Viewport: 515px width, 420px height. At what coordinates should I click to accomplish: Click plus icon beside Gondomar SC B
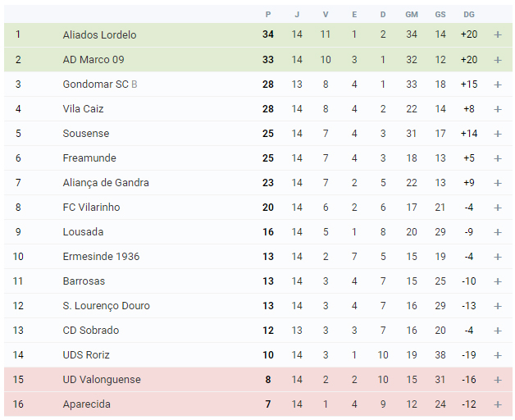[x=498, y=84]
